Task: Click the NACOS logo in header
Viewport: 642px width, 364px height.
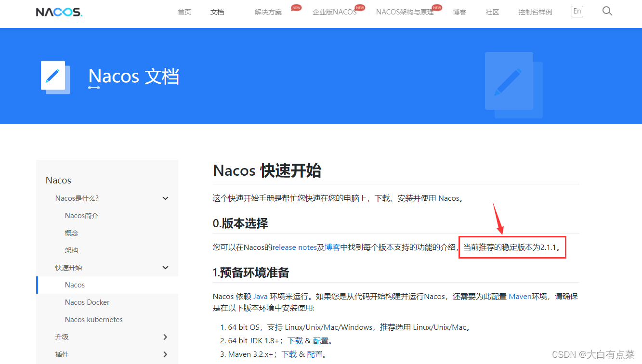Action: point(59,12)
